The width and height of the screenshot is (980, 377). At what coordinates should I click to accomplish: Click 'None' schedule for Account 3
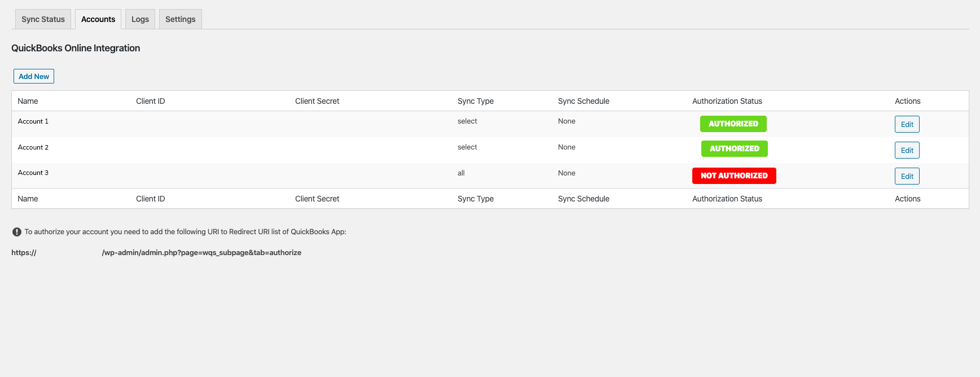coord(566,173)
